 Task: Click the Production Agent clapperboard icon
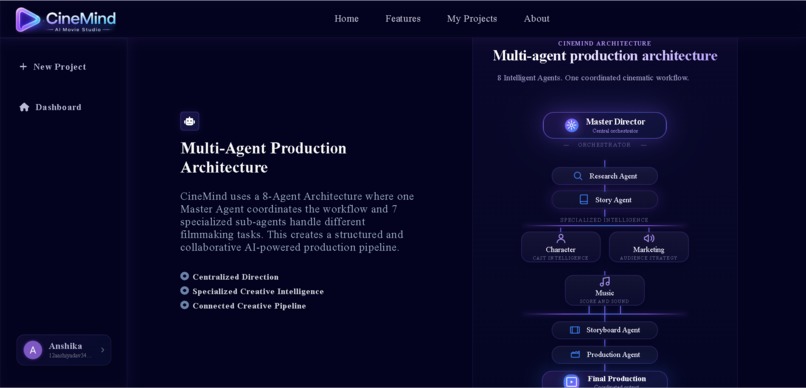click(x=575, y=355)
